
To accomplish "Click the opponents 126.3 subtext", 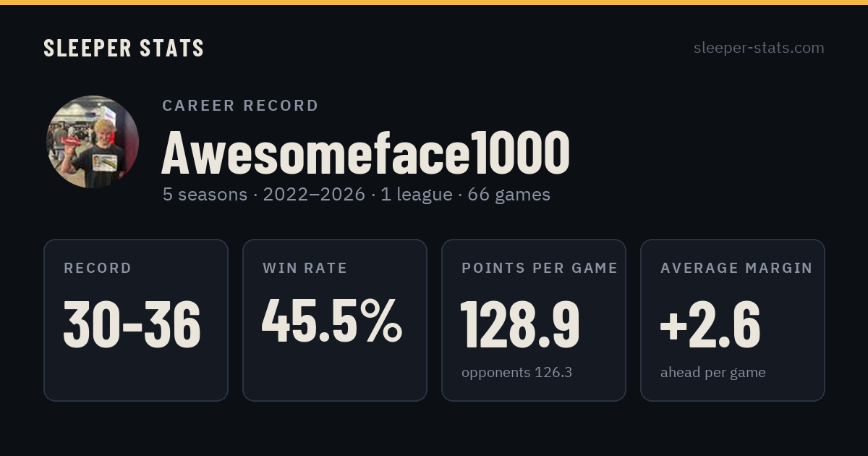I will (x=516, y=373).
